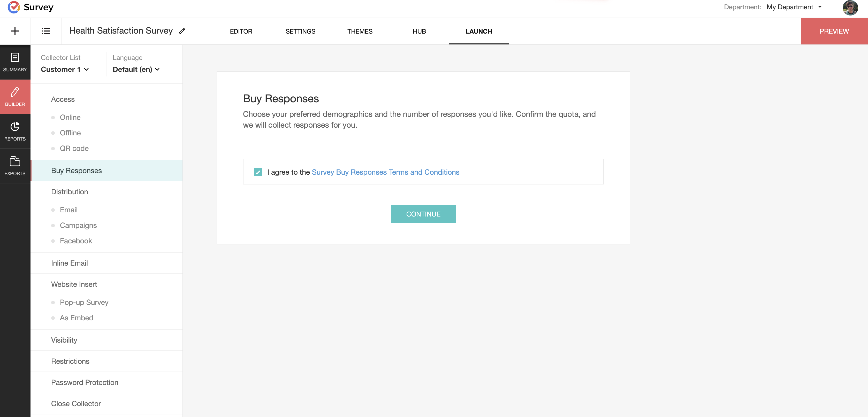Click the plus icon to create new survey
This screenshot has width=868, height=417.
pos(15,31)
